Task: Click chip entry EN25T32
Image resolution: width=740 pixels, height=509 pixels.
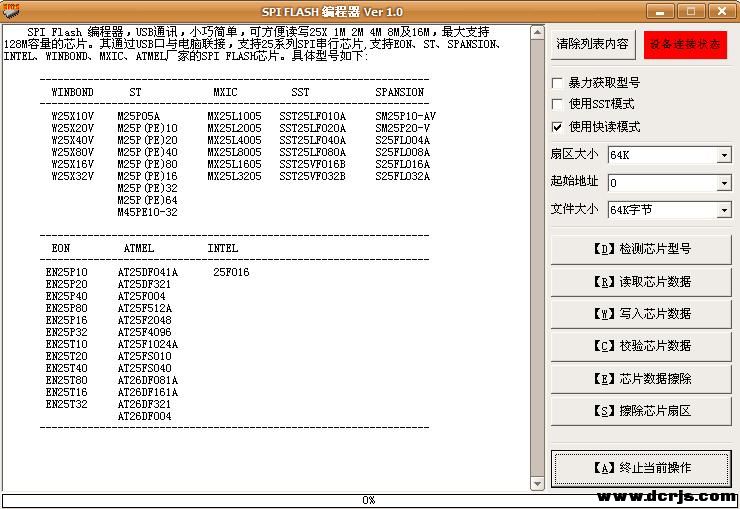Action: pos(67,405)
